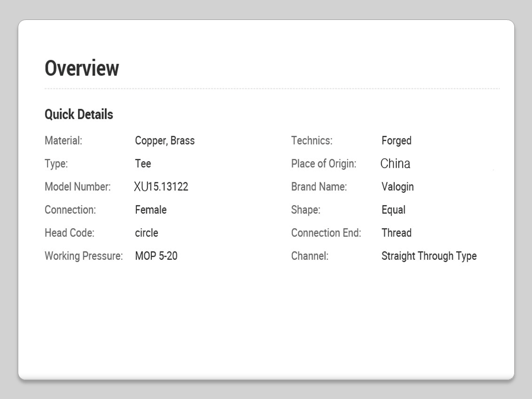Select the Material label
Viewport: 532px width, 399px height.
pyautogui.click(x=63, y=141)
